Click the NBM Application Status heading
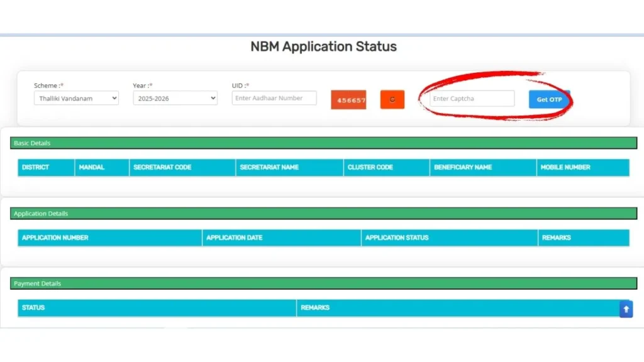644x362 pixels. [x=324, y=47]
